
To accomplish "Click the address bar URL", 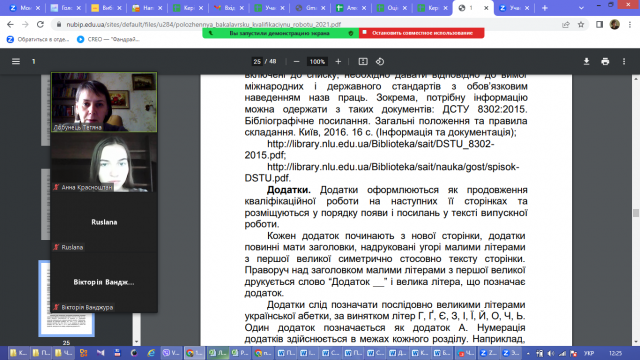I will tap(204, 24).
